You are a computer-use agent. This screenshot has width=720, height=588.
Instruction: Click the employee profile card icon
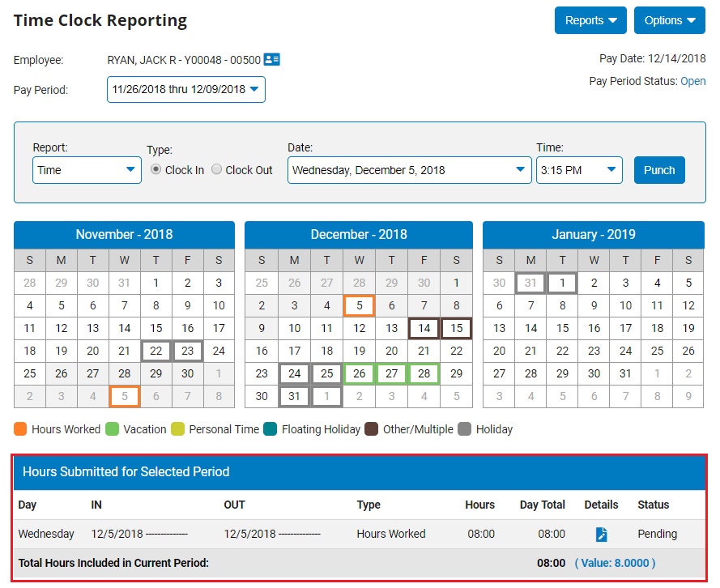pos(272,60)
